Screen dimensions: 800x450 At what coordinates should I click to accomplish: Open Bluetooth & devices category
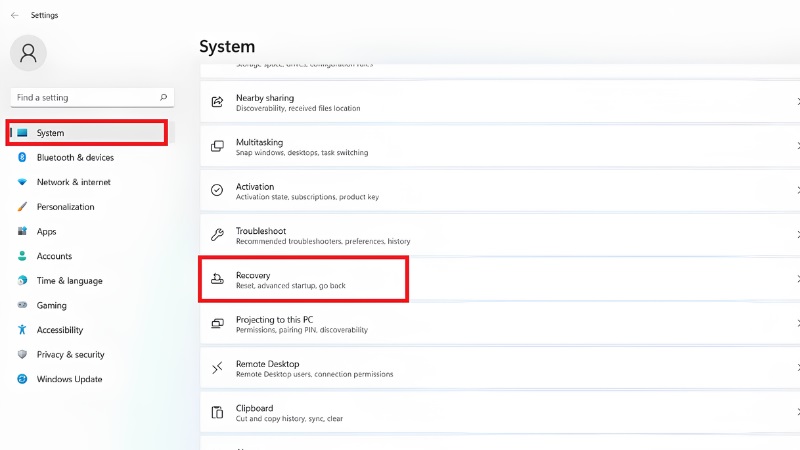pos(75,158)
